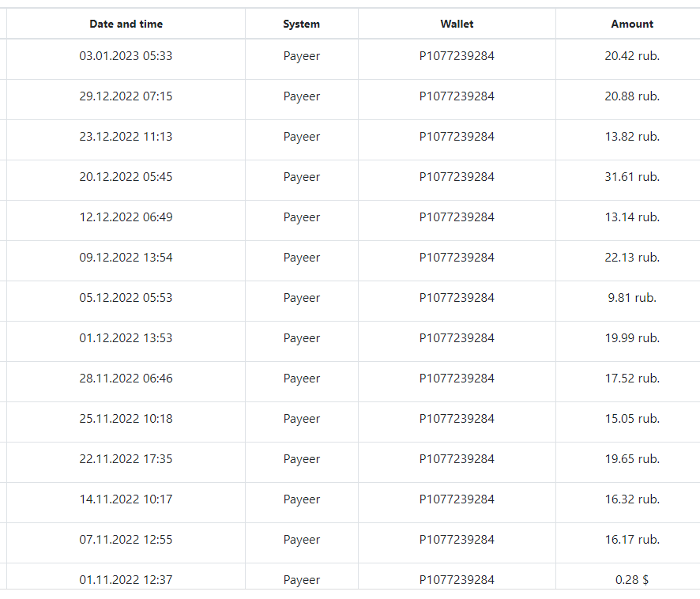Click the 22.13 rub. amount
The width and height of the screenshot is (700, 599).
click(x=632, y=258)
